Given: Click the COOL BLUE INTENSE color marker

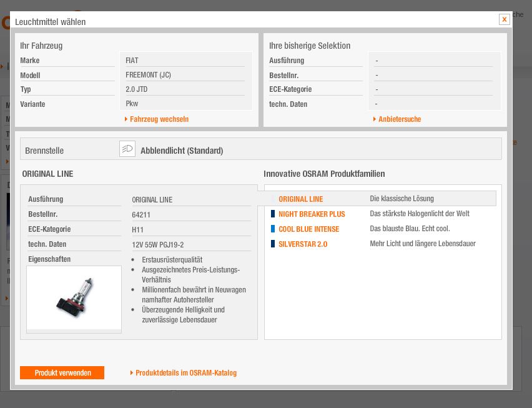Looking at the screenshot, I should (x=273, y=229).
